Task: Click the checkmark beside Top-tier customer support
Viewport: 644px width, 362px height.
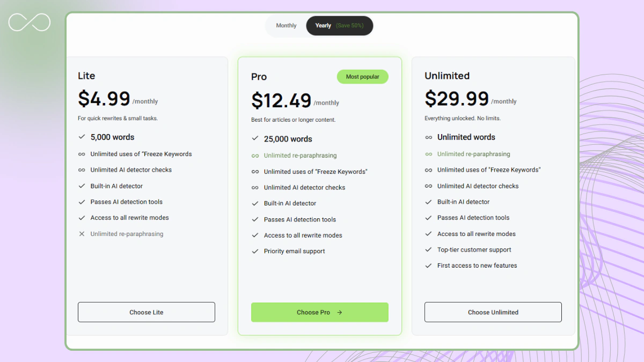Action: (x=428, y=249)
